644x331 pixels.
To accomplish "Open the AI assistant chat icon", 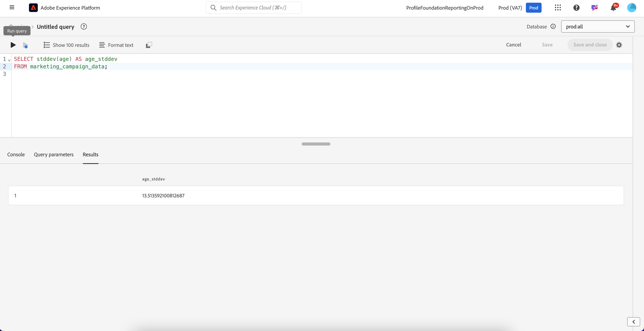I will [x=595, y=8].
